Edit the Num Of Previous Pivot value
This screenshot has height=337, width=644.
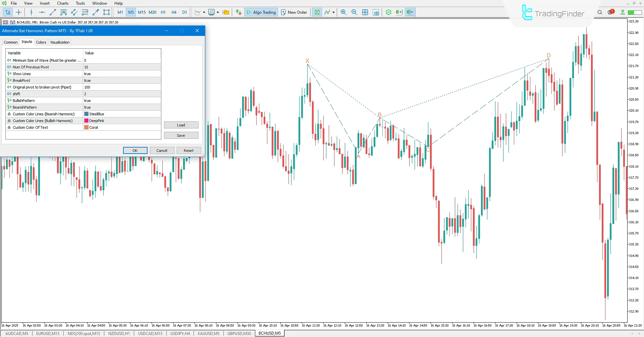(121, 67)
